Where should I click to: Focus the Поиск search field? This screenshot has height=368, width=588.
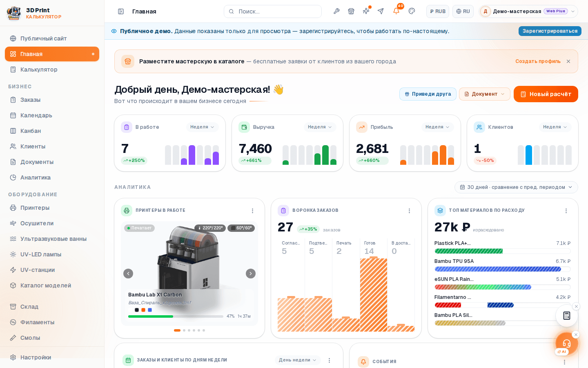pos(273,11)
